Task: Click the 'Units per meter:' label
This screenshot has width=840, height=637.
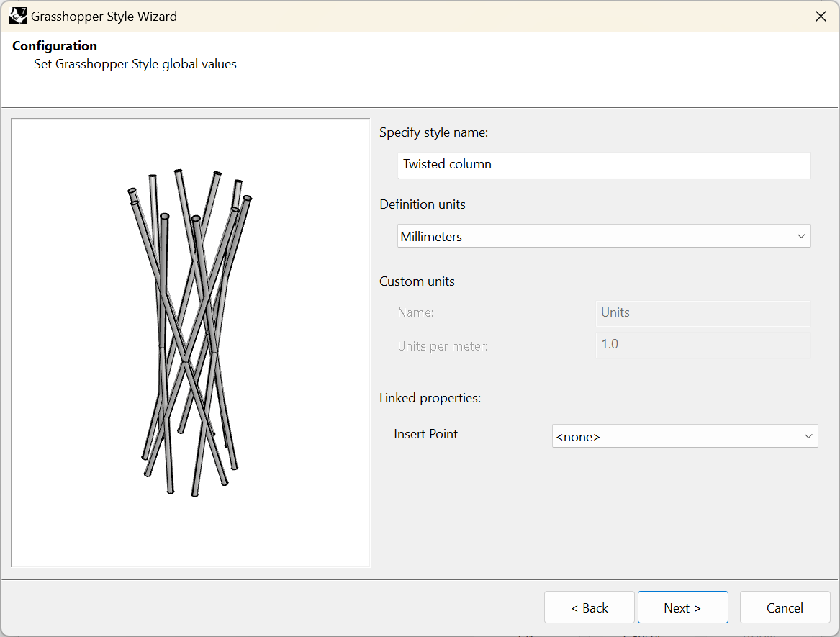Action: pos(443,347)
